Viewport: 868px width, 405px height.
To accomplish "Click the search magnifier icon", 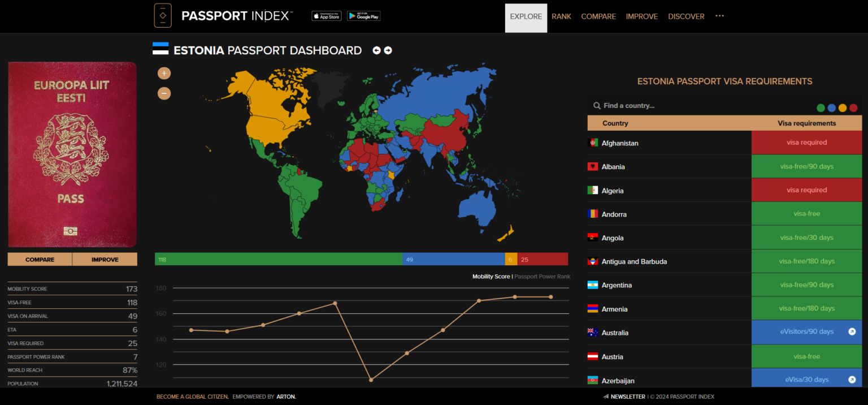I will tap(597, 106).
